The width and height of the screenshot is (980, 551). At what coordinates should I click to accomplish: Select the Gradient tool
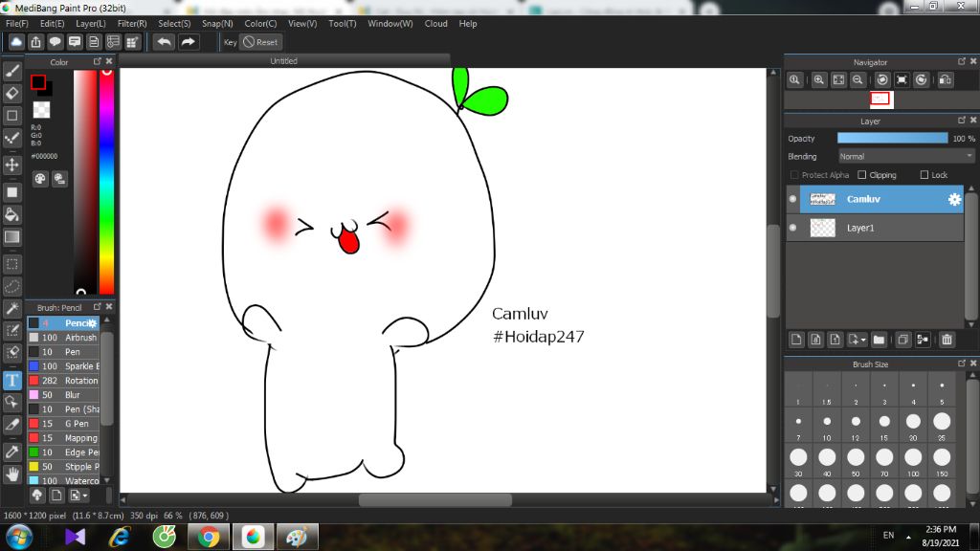tap(11, 237)
